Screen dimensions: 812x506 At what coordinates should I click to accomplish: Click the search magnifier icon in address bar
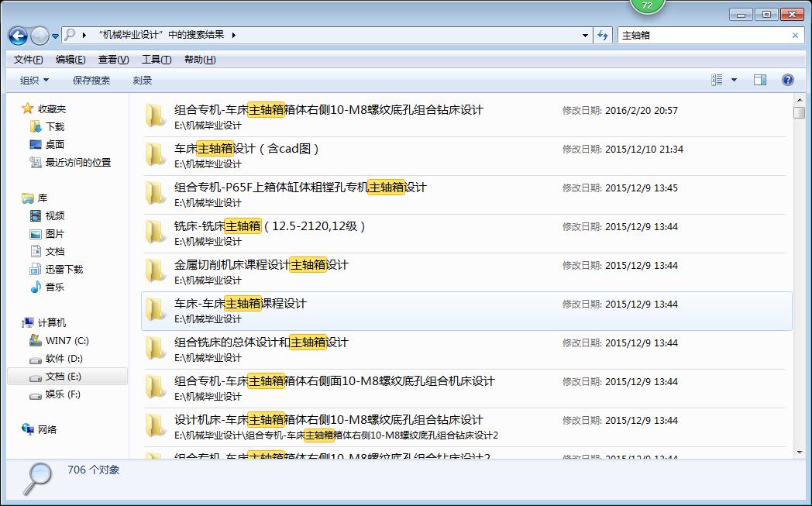tap(70, 35)
